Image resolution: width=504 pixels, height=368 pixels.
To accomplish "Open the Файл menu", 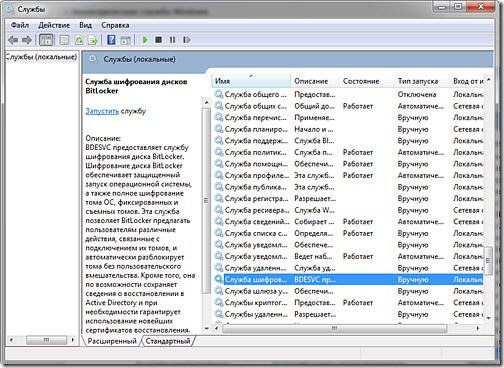I will tap(20, 25).
